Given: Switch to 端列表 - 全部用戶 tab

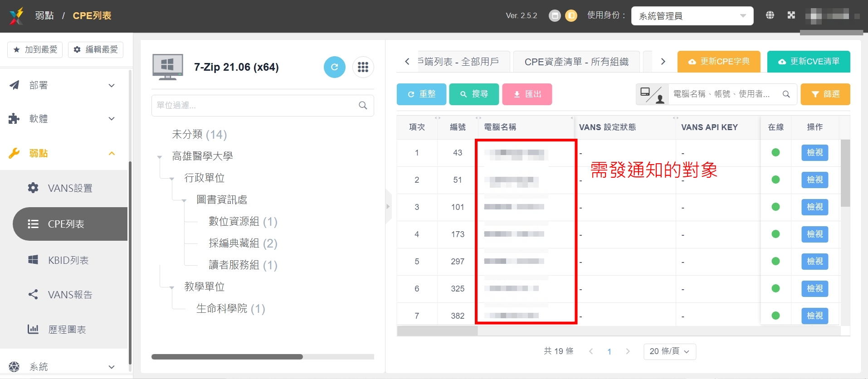Looking at the screenshot, I should pos(463,62).
